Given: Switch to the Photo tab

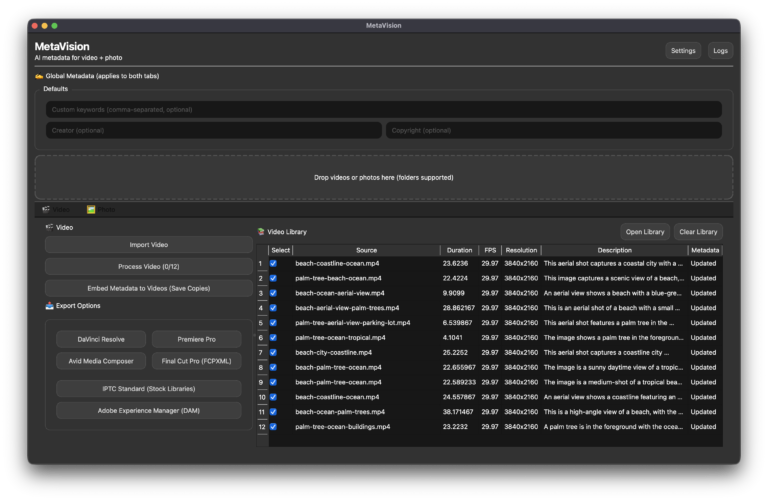Looking at the screenshot, I should pos(101,210).
